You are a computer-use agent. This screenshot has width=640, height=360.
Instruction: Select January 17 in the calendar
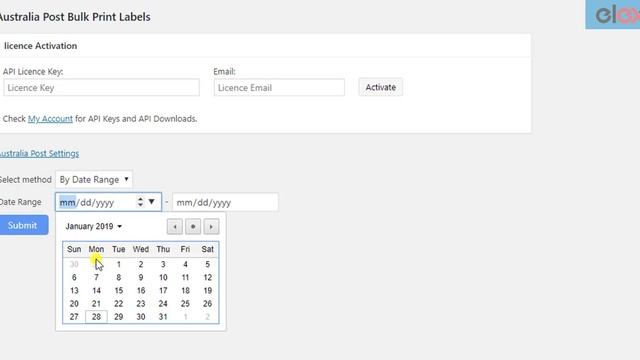(163, 291)
